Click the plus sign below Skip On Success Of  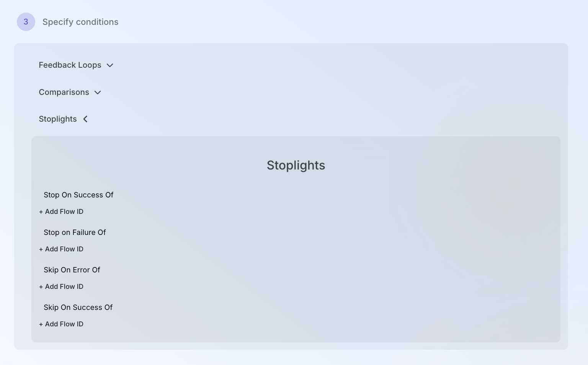[x=41, y=324]
